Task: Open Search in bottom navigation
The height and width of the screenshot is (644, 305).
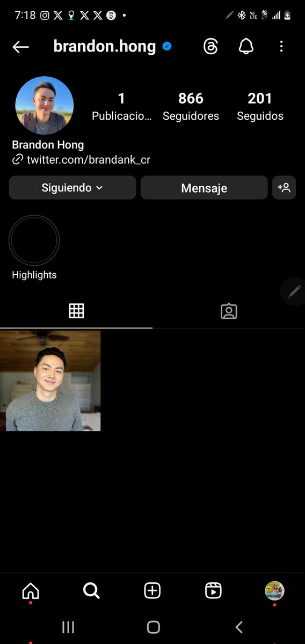Action: tap(92, 591)
